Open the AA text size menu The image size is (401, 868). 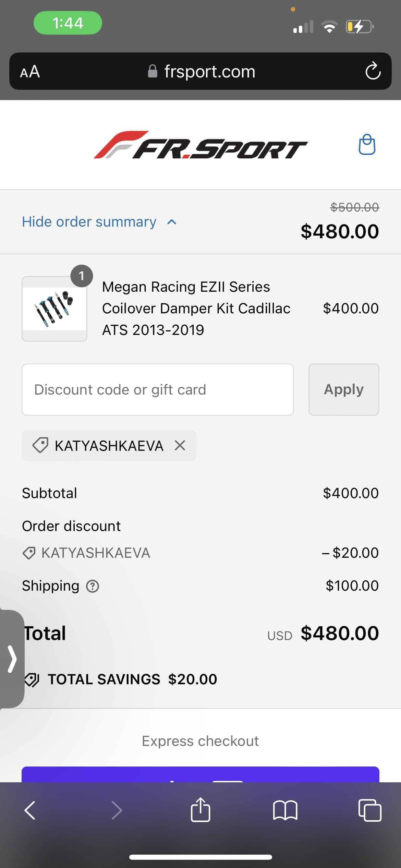click(30, 72)
